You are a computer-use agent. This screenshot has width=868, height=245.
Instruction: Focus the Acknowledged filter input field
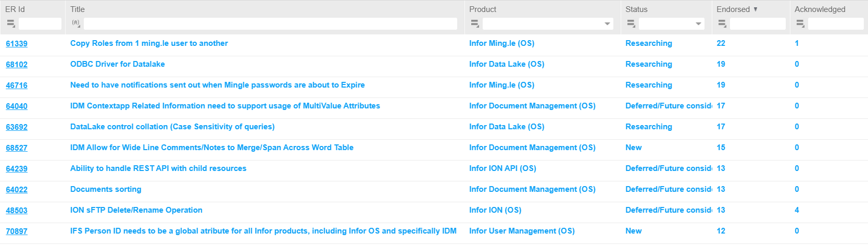(x=836, y=23)
